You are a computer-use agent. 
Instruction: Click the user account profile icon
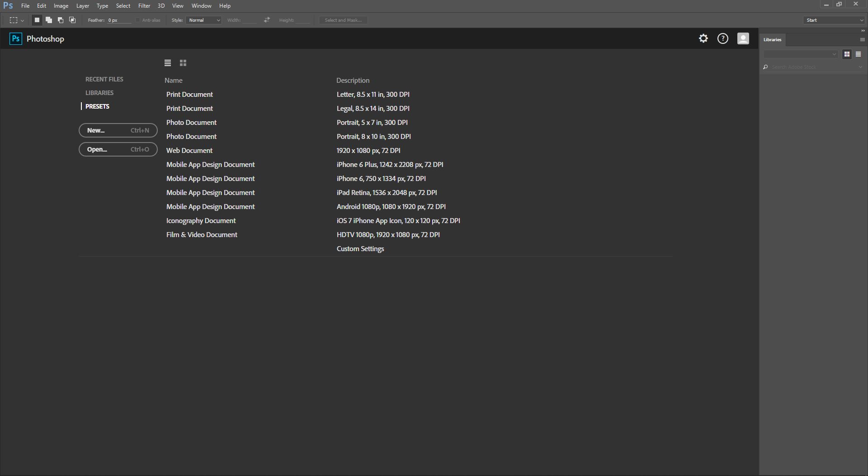(x=743, y=38)
